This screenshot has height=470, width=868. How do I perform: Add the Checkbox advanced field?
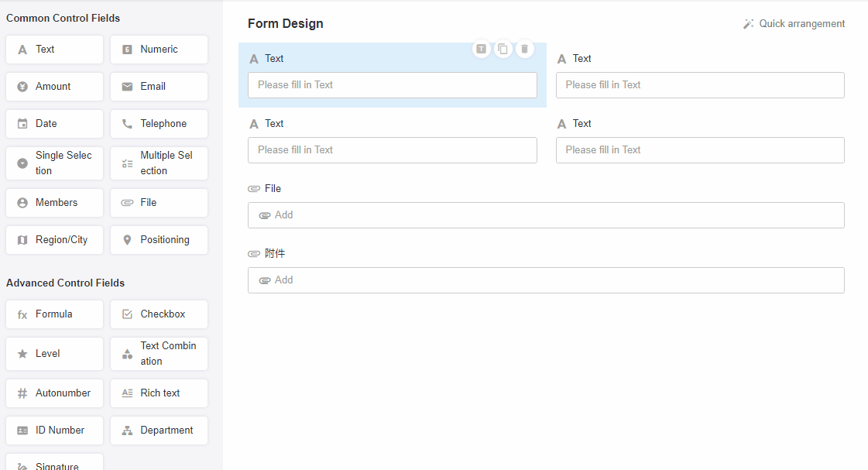[x=159, y=314]
